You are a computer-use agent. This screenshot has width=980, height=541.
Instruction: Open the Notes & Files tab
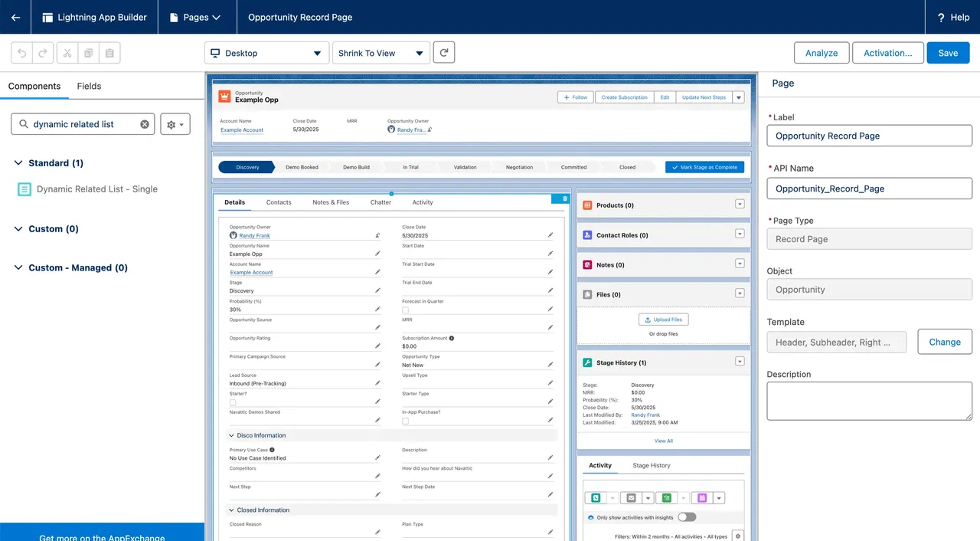coord(331,202)
